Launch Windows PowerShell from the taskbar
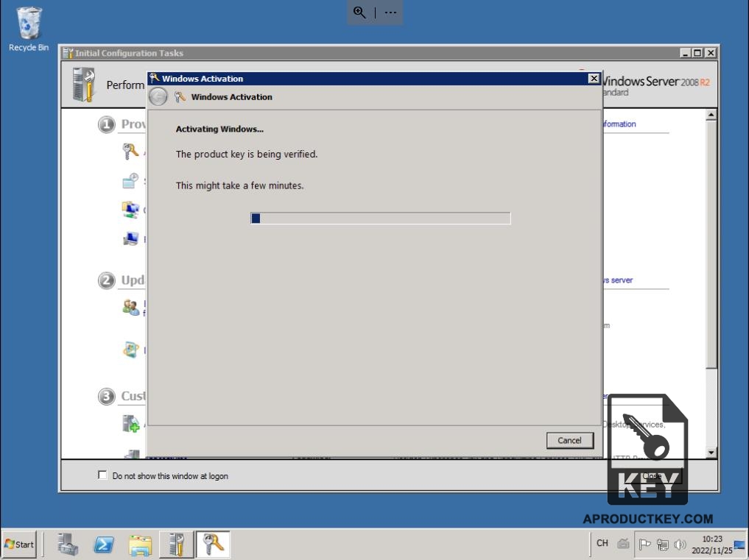Image resolution: width=749 pixels, height=560 pixels. coord(104,545)
